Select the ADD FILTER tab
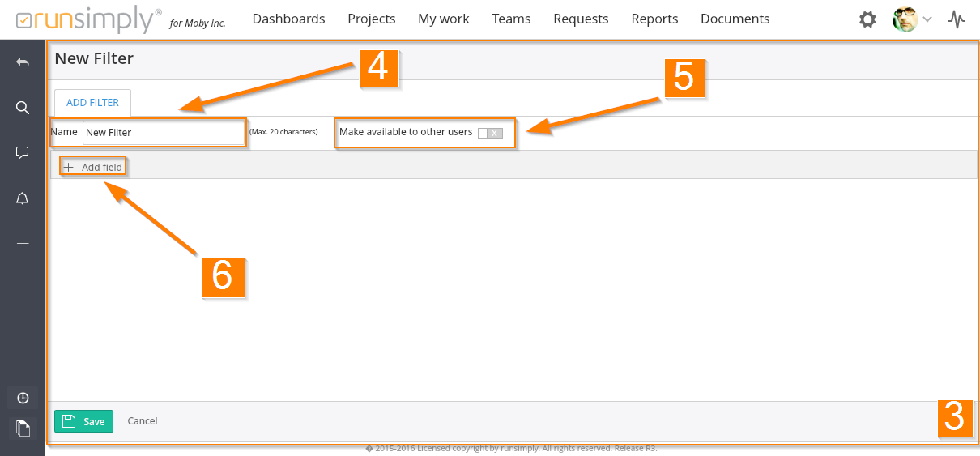Image resolution: width=980 pixels, height=456 pixels. point(92,103)
